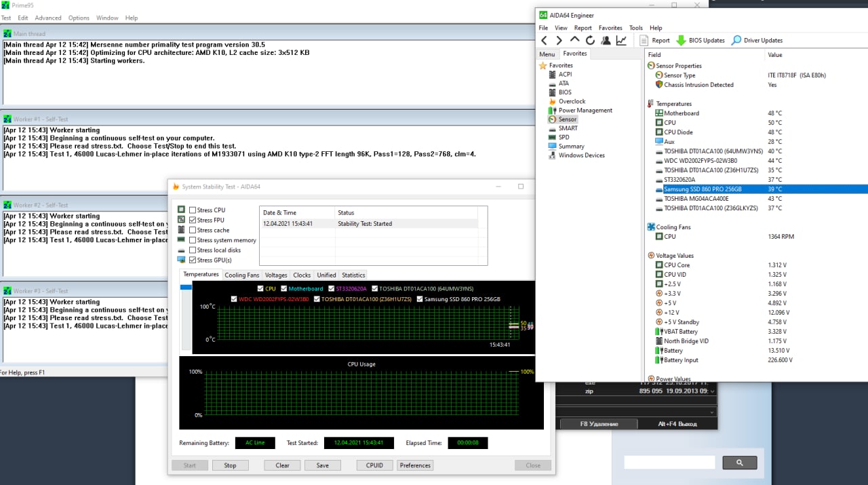Click the flame icon in System Stability Test title
Viewport: 868px width, 485px height.
pyautogui.click(x=176, y=187)
